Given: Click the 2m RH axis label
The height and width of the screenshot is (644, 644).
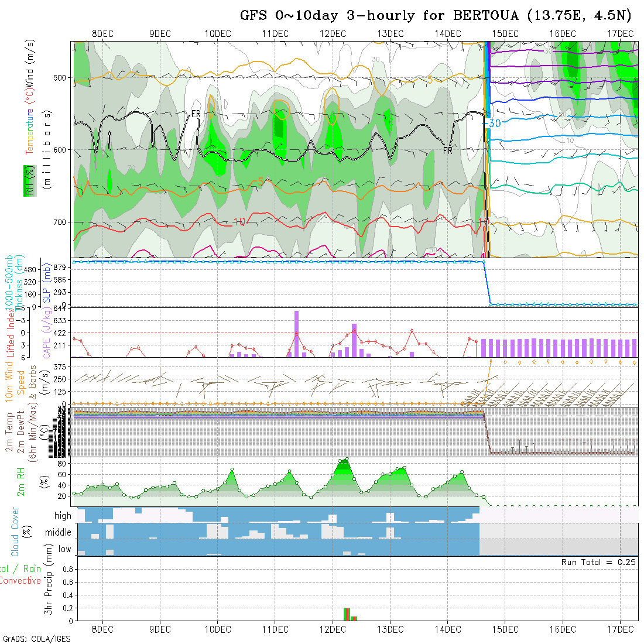Looking at the screenshot, I should coord(21,481).
